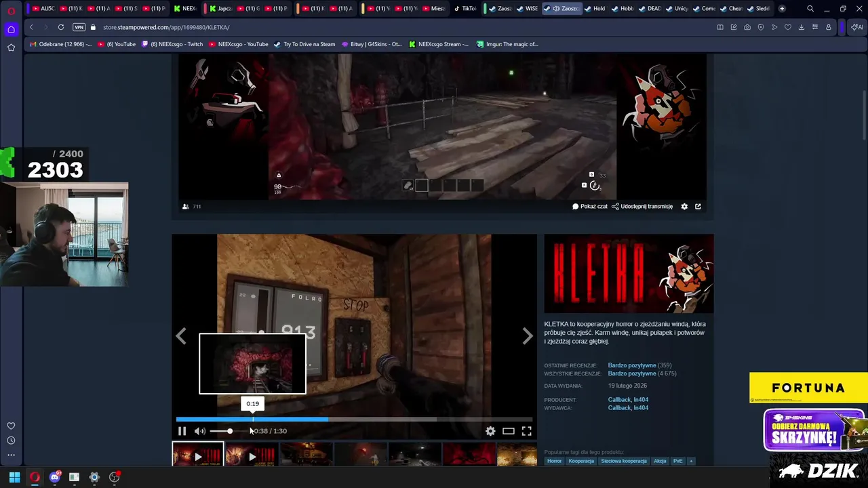Screen dimensions: 868x488
Task: Select the Kooperacja tag
Action: pyautogui.click(x=581, y=461)
